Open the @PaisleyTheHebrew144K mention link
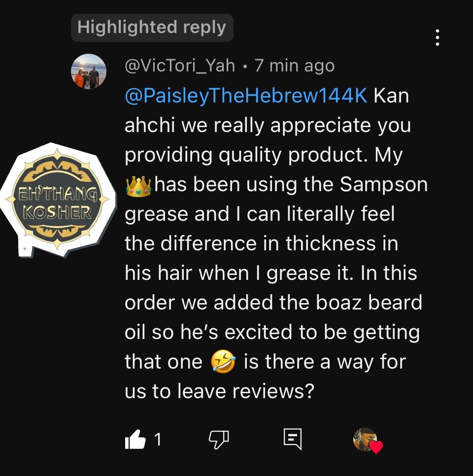Screen dimensions: 473x476 coord(246,96)
